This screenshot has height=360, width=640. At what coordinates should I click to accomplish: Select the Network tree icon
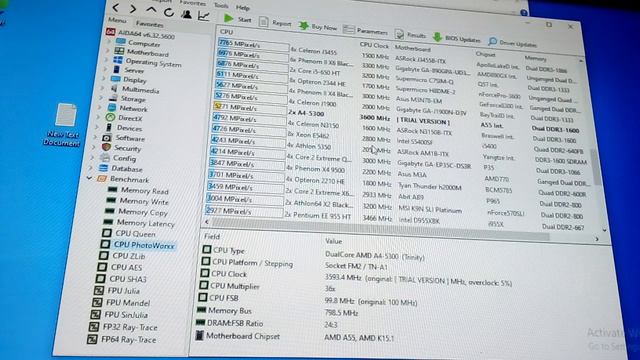pos(112,108)
